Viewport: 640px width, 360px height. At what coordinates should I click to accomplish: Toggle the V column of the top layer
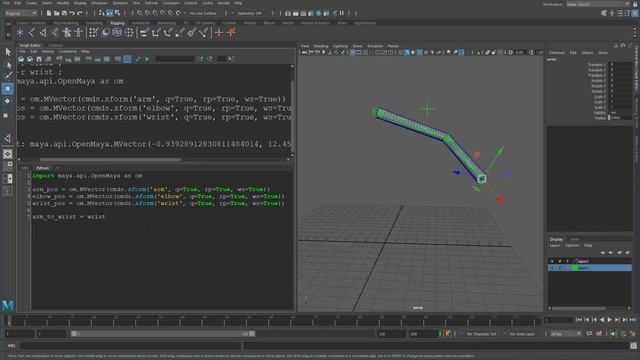click(552, 261)
